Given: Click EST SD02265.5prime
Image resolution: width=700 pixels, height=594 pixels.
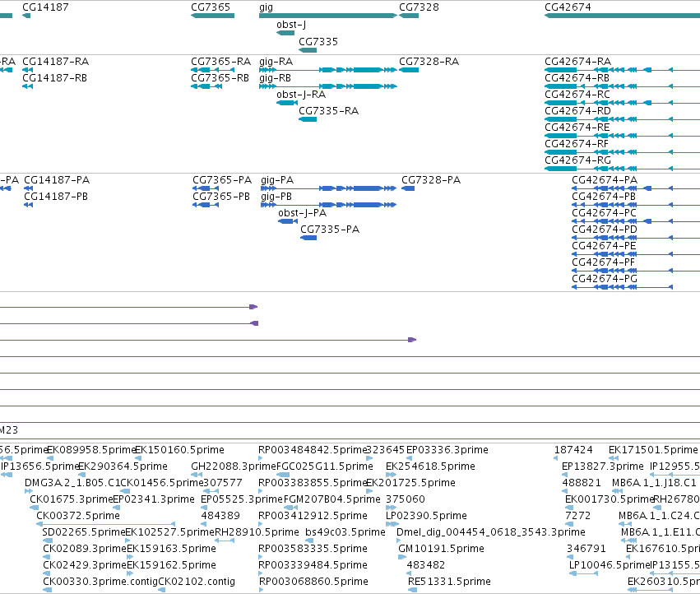Looking at the screenshot, I should coord(83,532).
